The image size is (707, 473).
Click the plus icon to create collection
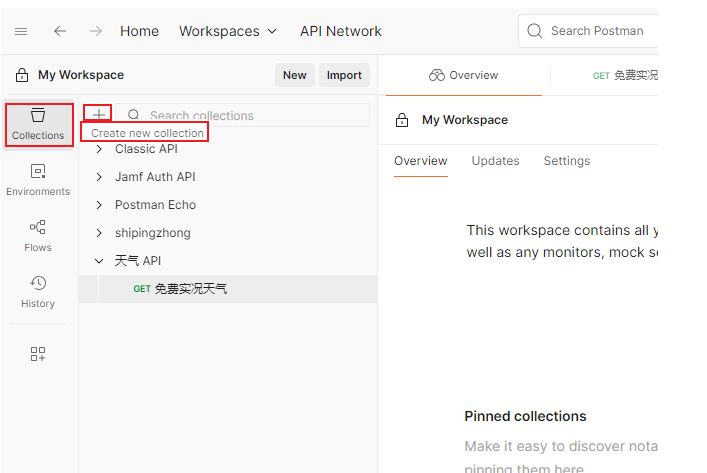point(98,115)
